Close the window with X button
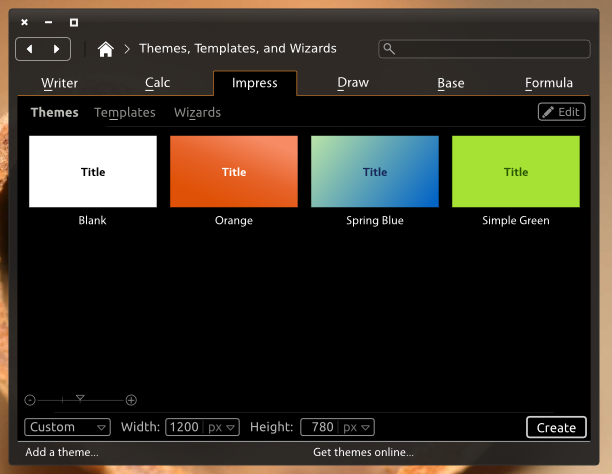Viewport: 612px width, 474px height. click(x=25, y=22)
